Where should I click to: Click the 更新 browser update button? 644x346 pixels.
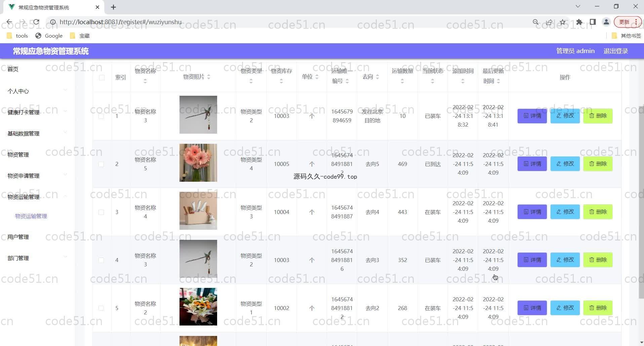627,22
